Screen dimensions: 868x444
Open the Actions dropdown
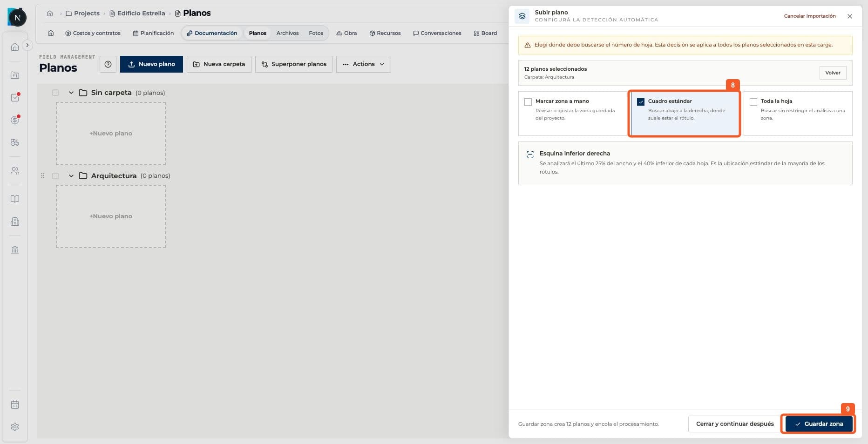(x=364, y=64)
